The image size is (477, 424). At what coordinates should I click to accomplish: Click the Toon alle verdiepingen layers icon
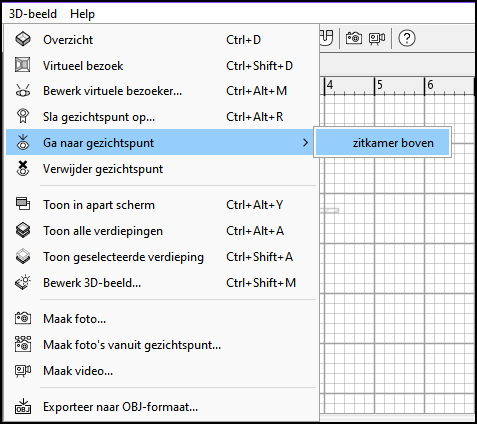(23, 230)
